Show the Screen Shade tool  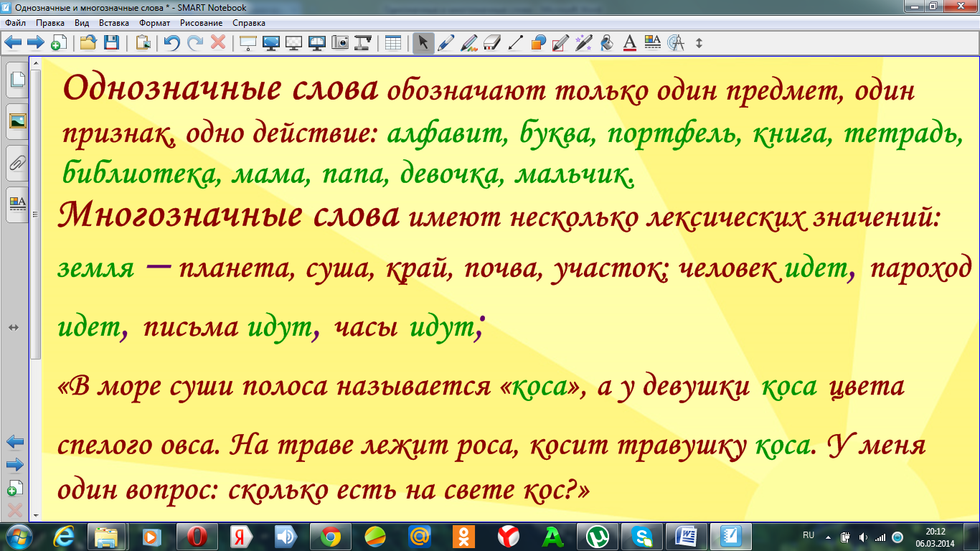[x=248, y=43]
